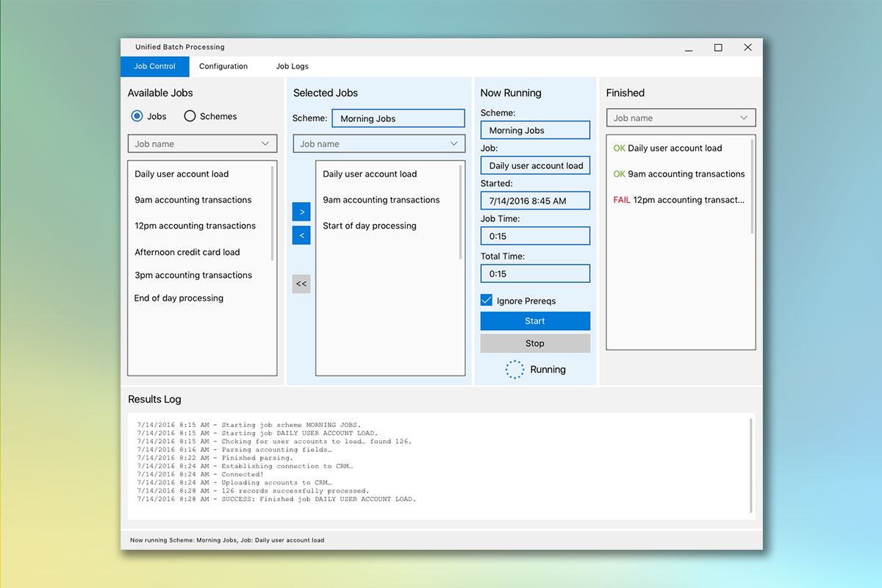Click the Now Running Job field
Image resolution: width=882 pixels, height=588 pixels.
coord(535,165)
